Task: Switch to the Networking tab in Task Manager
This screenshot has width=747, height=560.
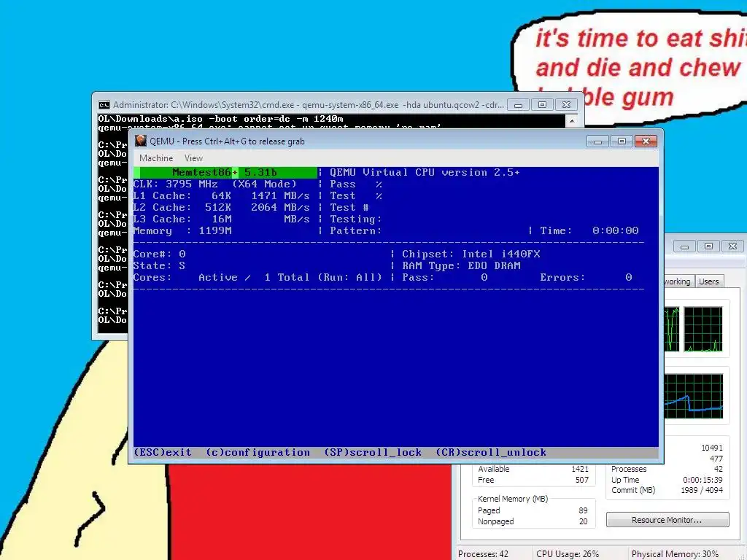Action: (678, 281)
